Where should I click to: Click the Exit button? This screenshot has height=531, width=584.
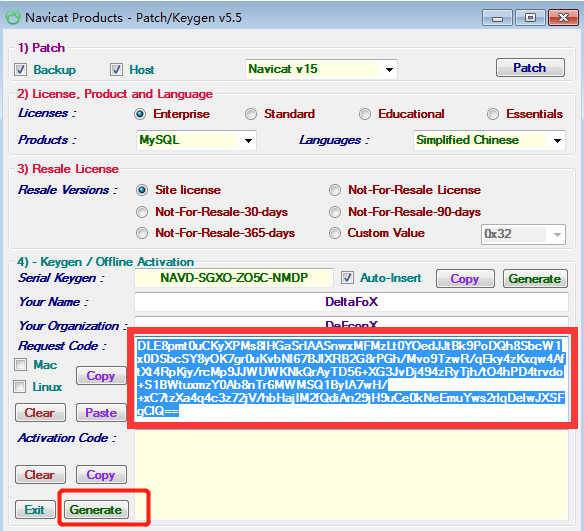(x=35, y=509)
